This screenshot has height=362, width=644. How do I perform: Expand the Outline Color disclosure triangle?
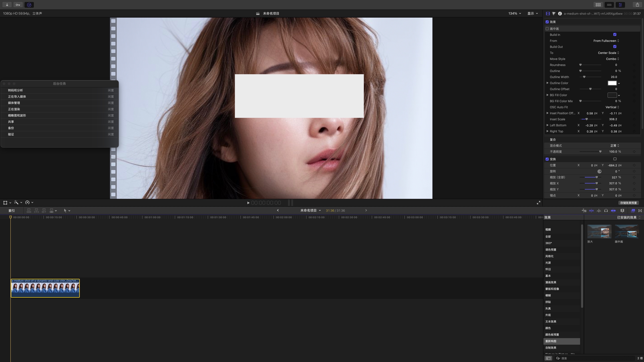click(548, 83)
